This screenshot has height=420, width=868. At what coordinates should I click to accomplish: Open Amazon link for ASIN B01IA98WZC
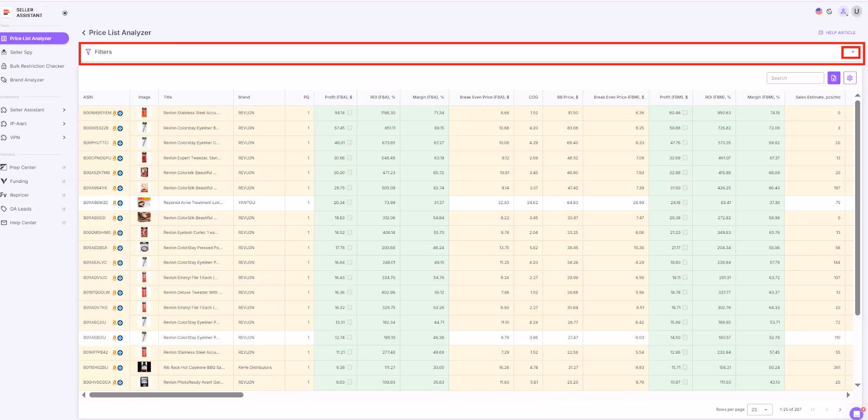click(114, 203)
